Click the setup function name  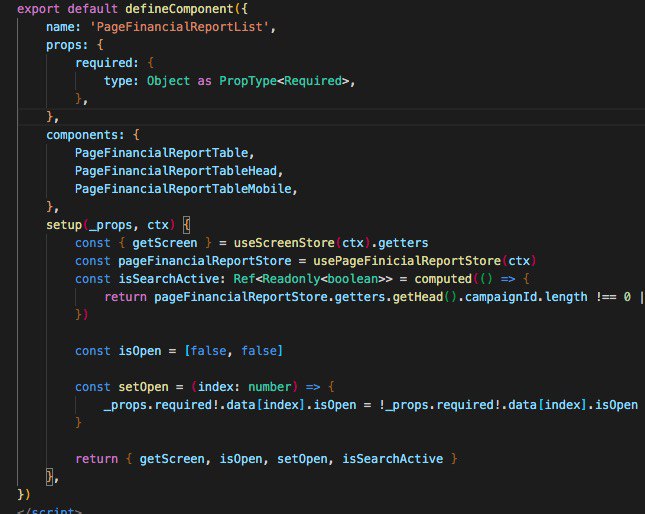click(64, 225)
